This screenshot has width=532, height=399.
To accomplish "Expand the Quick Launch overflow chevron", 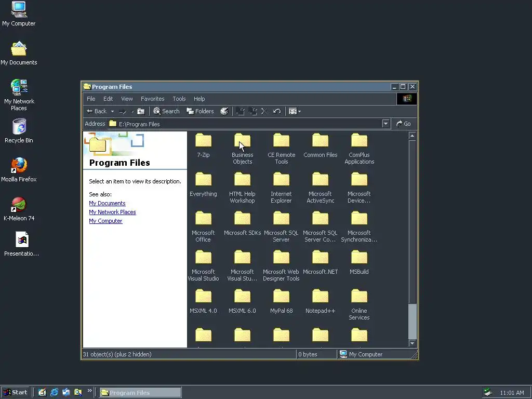I will pyautogui.click(x=89, y=391).
